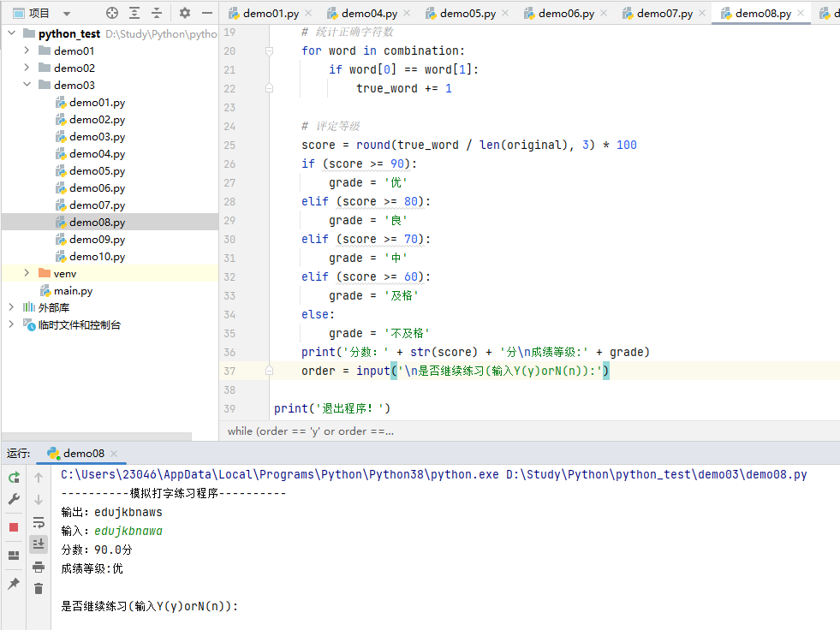Collapse all folders in project panel

[157, 13]
